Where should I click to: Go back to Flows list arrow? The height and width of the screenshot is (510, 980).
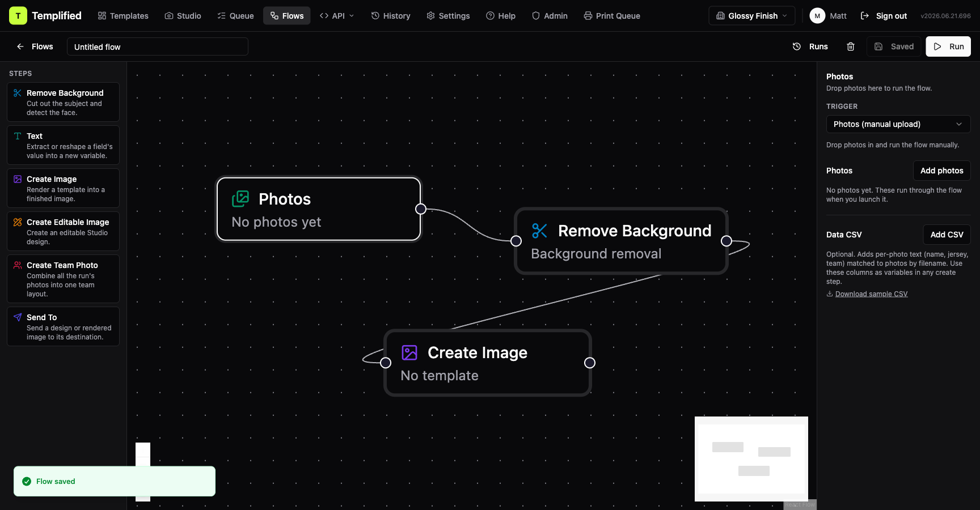coord(20,46)
